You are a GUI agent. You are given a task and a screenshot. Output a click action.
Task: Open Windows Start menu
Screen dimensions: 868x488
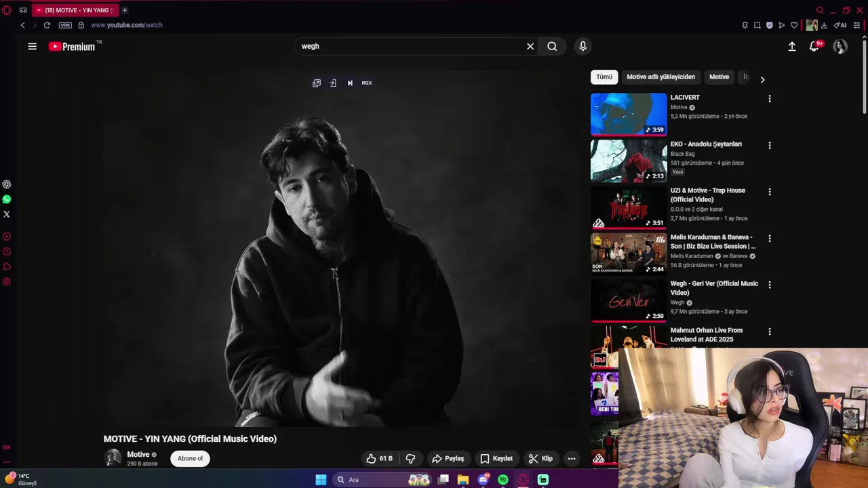321,480
